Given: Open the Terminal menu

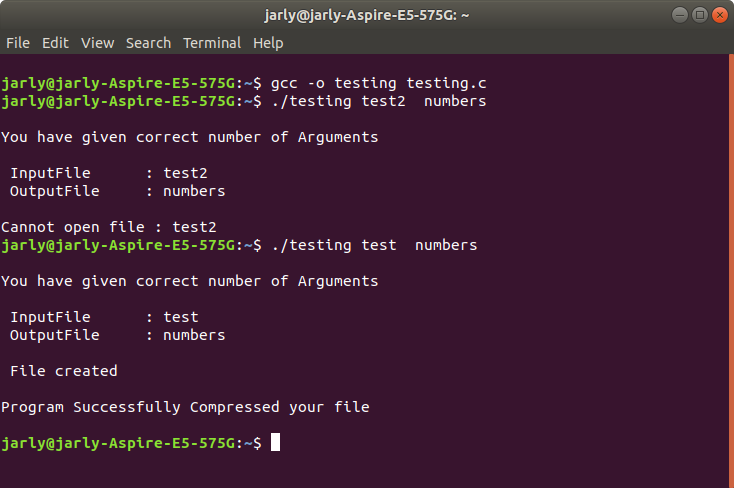Looking at the screenshot, I should click(x=212, y=43).
